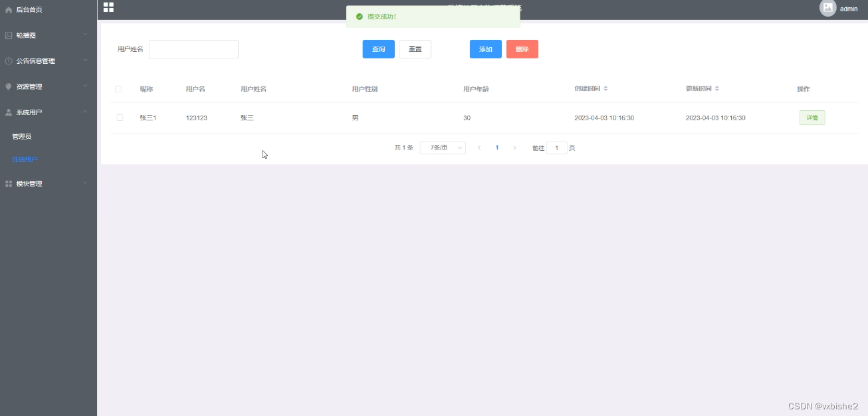868x416 pixels.
Task: Sort by 更新时间 using its sort arrows
Action: tap(717, 89)
